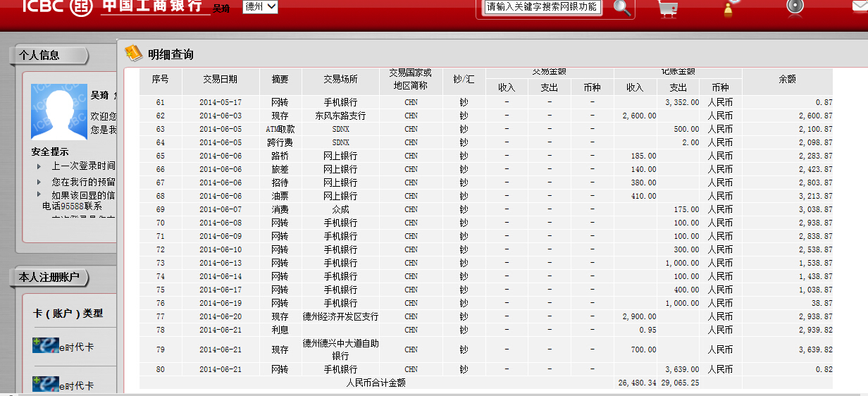Click the 交易日期 column header
The image size is (868, 396).
221,80
